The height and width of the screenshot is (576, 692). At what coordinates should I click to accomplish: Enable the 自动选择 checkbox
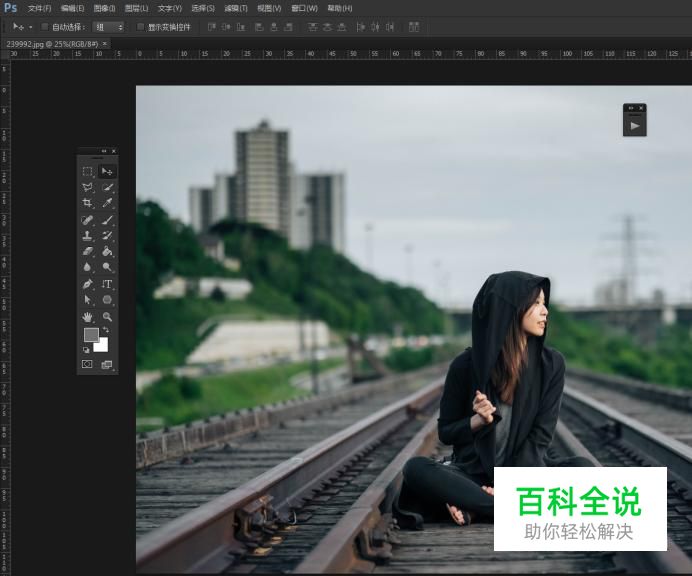point(44,27)
